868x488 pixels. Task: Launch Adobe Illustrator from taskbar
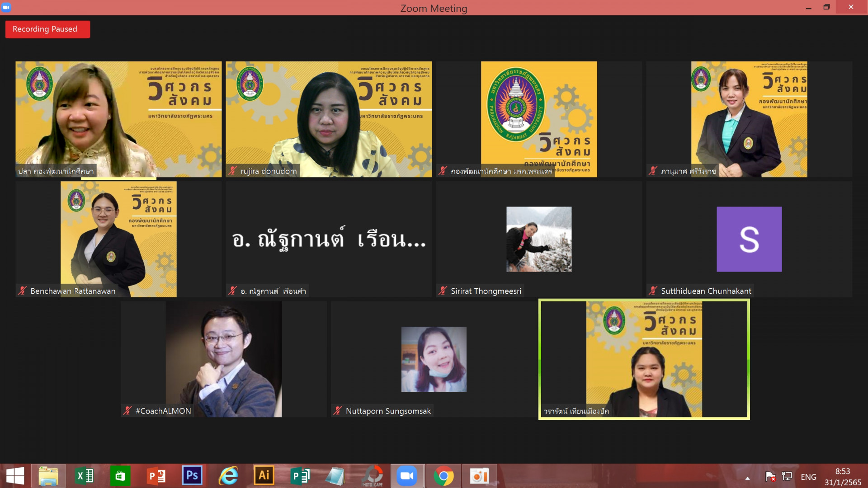(264, 476)
